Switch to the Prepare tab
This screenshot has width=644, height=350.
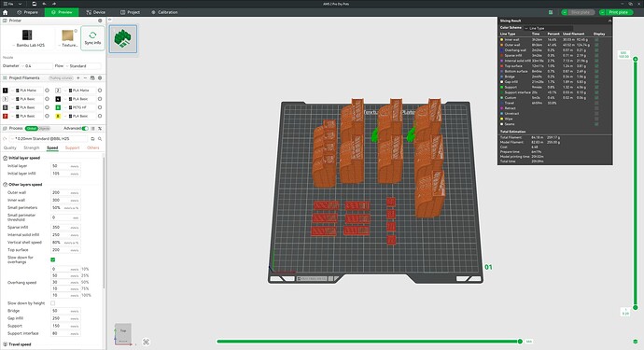tap(27, 12)
